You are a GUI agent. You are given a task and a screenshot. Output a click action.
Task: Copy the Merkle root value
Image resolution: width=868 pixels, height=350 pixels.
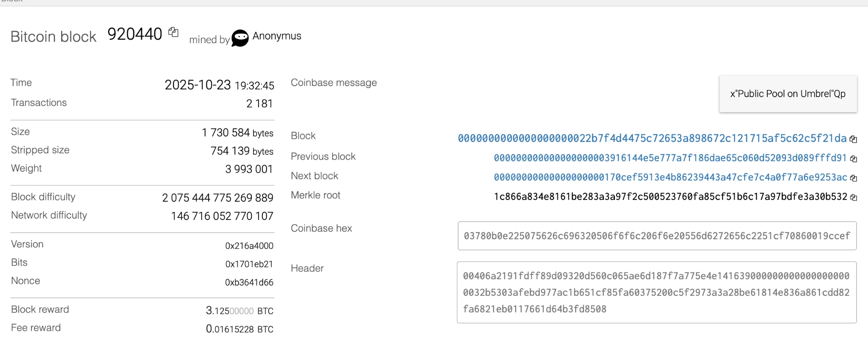coord(853,197)
